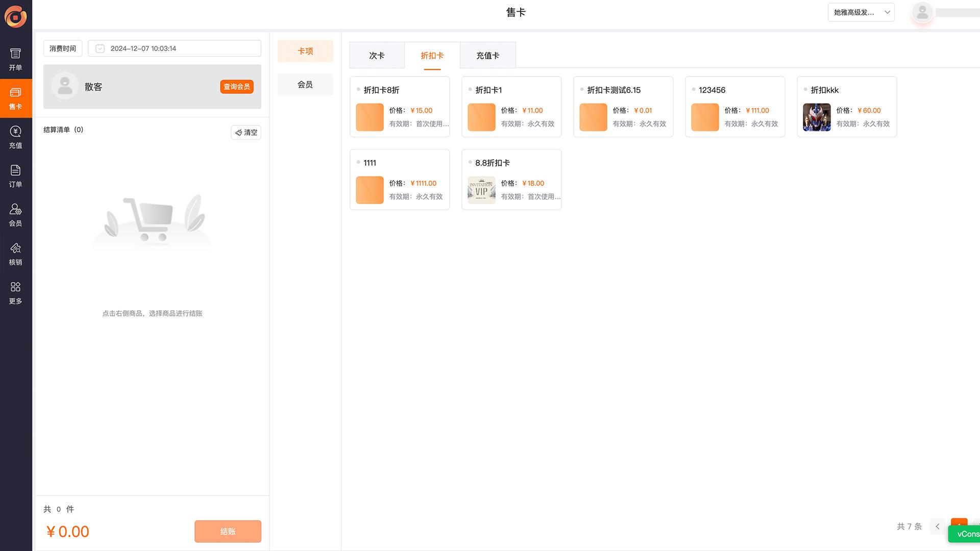Screen dimensions: 980x551
Task: Click the 清空 clear list button
Action: [x=246, y=133]
